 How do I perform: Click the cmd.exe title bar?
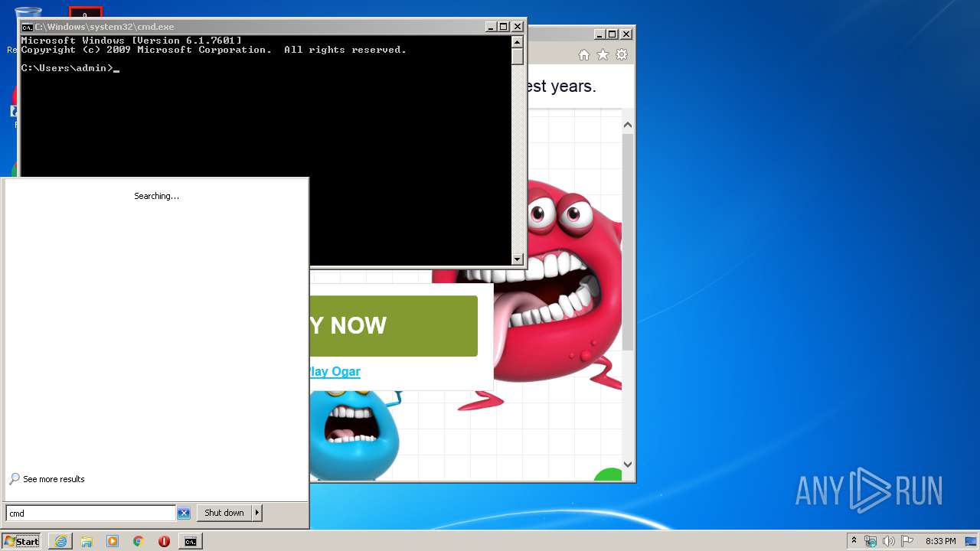point(253,27)
